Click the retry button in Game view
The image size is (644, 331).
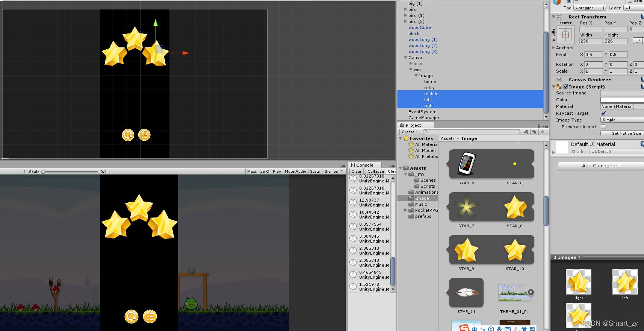tap(132, 316)
